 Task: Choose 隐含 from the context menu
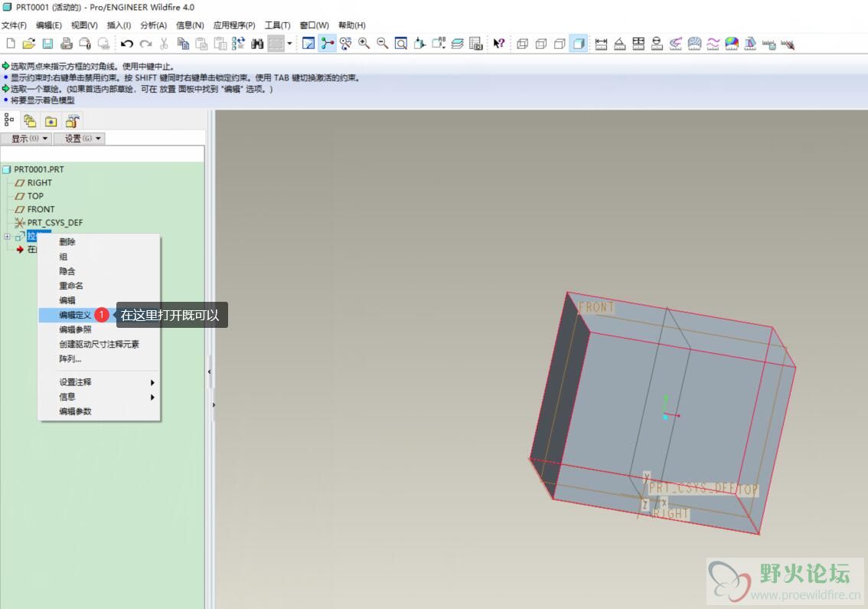(100, 271)
